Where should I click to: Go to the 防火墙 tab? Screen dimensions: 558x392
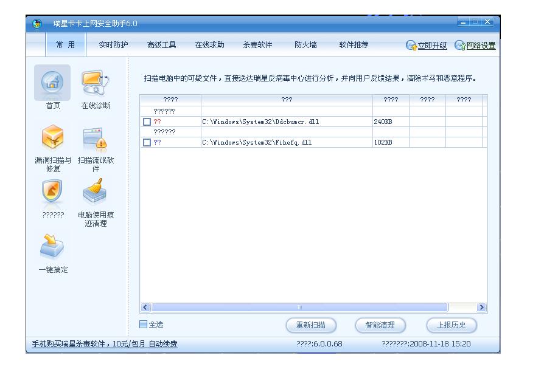305,45
